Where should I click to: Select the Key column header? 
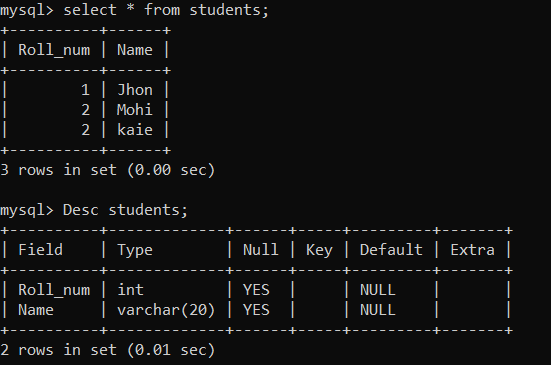click(319, 250)
